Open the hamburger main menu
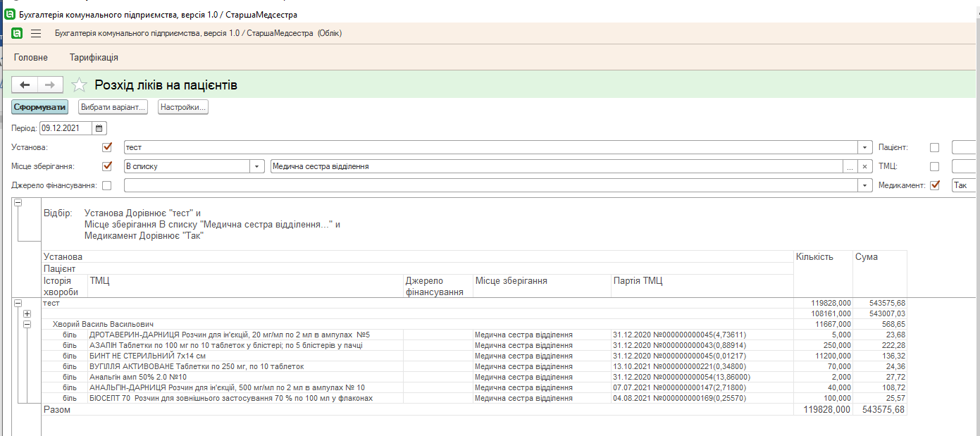 (x=36, y=33)
